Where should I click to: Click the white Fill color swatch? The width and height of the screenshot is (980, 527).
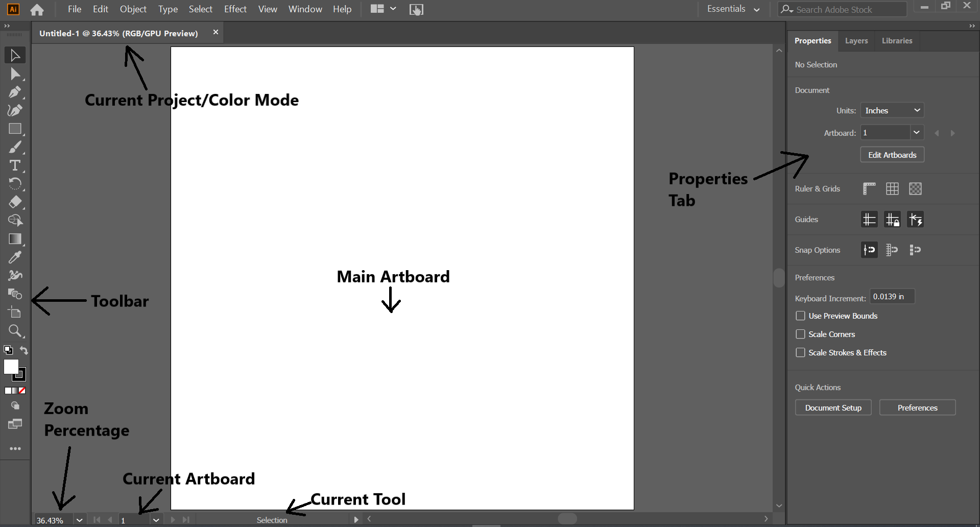(10, 366)
